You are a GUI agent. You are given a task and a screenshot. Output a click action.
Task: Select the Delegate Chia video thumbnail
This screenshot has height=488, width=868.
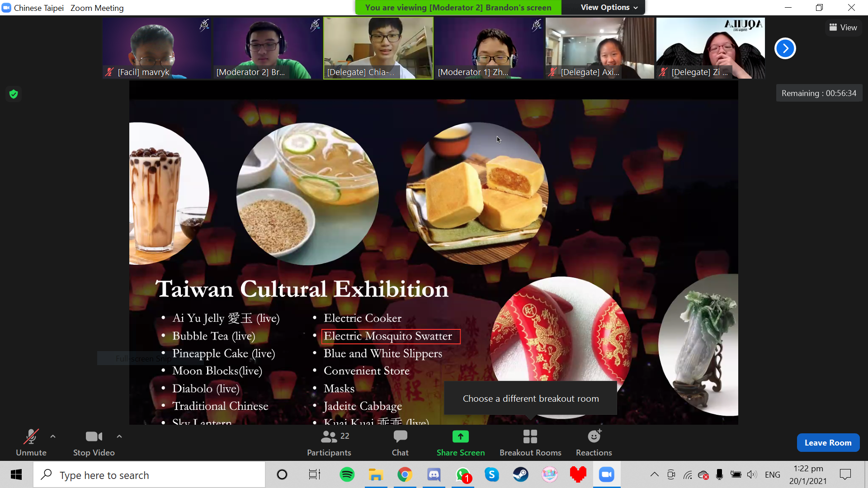point(378,48)
